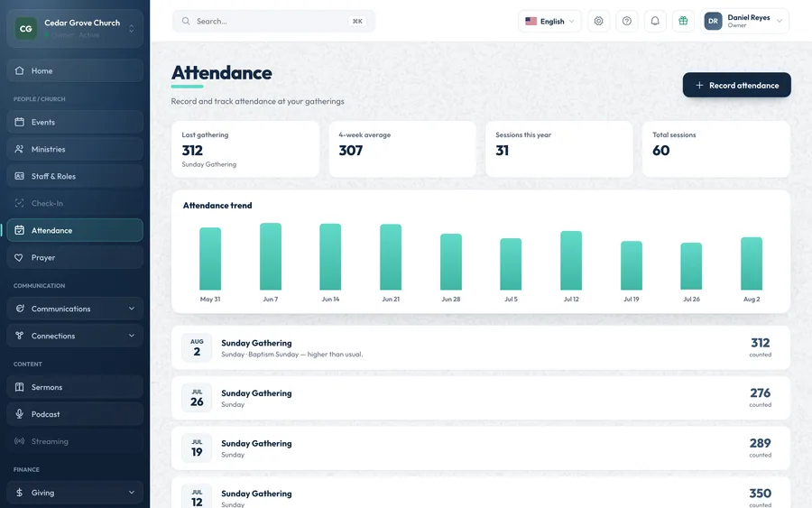Click the Streaming broadcast icon

pyautogui.click(x=19, y=441)
